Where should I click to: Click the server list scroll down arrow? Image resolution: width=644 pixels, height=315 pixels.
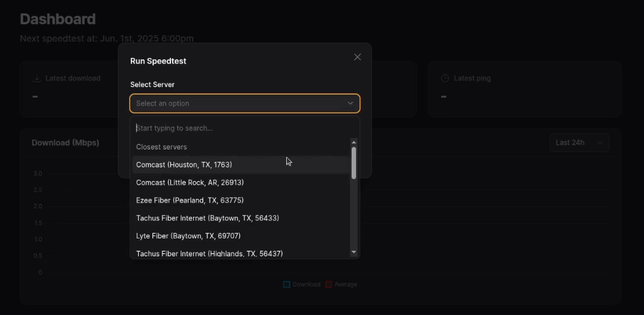pos(353,252)
